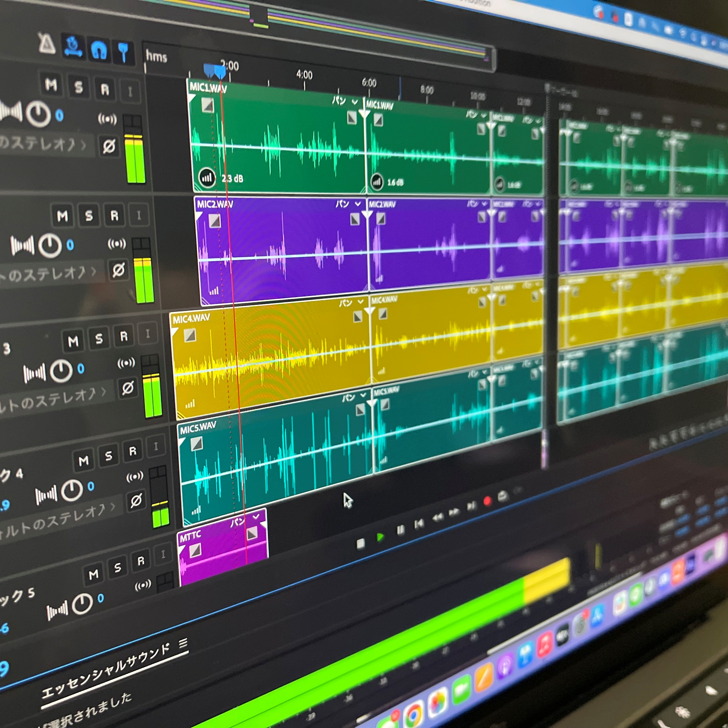Mute the MIC1.WAV track
This screenshot has height=728, width=728.
click(51, 85)
